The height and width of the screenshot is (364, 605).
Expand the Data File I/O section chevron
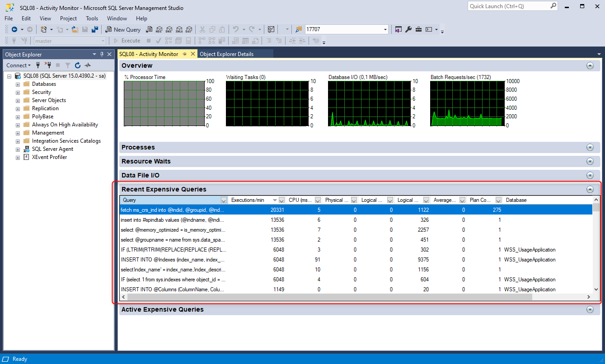pos(590,175)
